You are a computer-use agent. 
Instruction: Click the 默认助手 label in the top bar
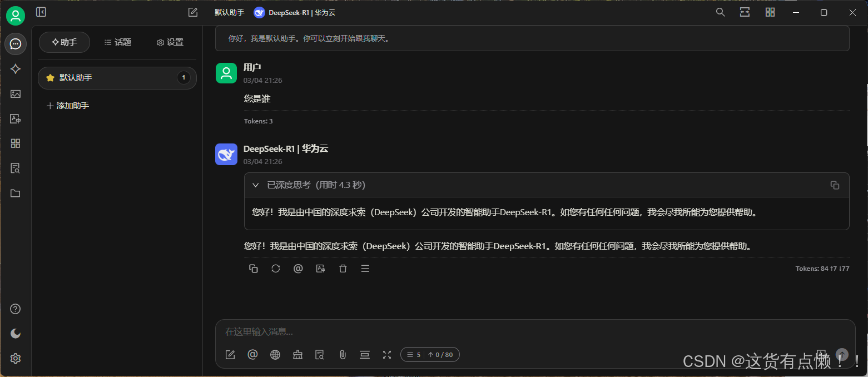click(229, 13)
